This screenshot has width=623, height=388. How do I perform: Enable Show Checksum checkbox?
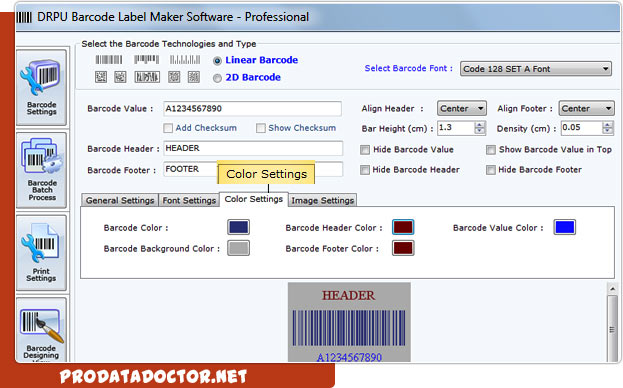click(261, 128)
